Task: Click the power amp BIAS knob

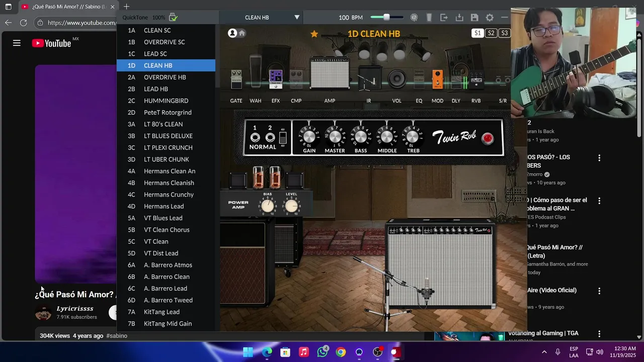Action: tap(268, 206)
